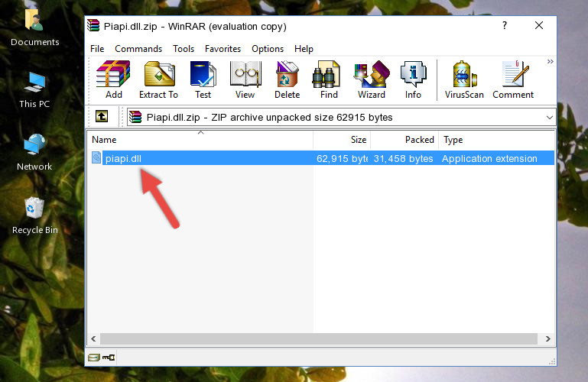The width and height of the screenshot is (588, 382).
Task: Click the Application extension type cell
Action: pyautogui.click(x=489, y=158)
